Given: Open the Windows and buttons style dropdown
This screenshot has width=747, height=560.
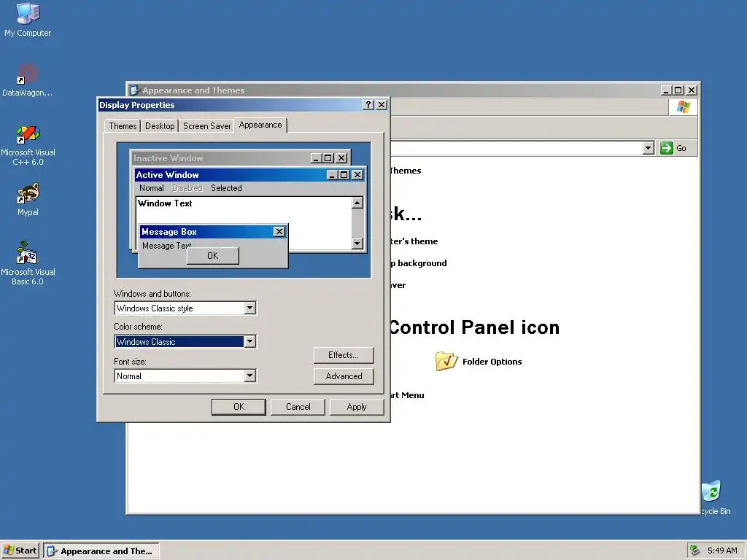Looking at the screenshot, I should pyautogui.click(x=249, y=308).
